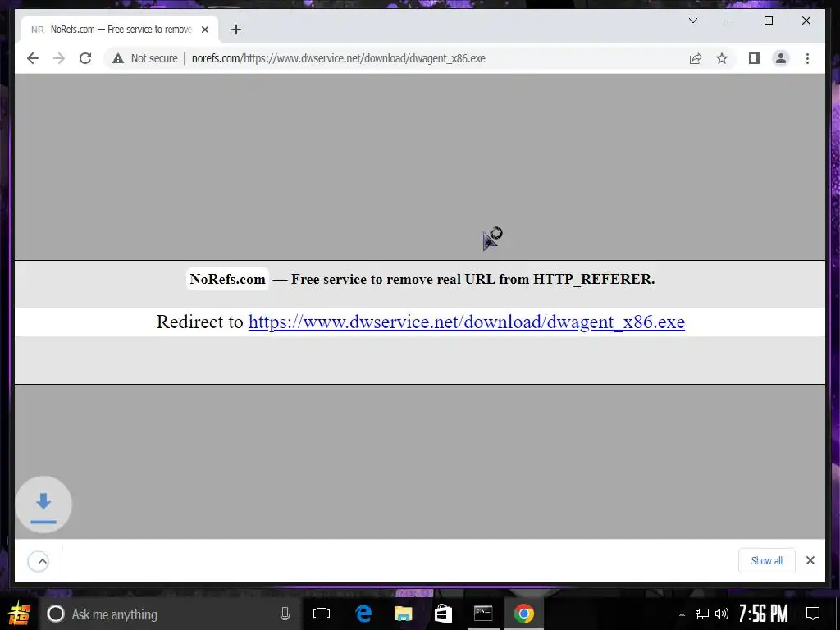Open Chrome's three-dot menu
840x630 pixels.
(807, 58)
